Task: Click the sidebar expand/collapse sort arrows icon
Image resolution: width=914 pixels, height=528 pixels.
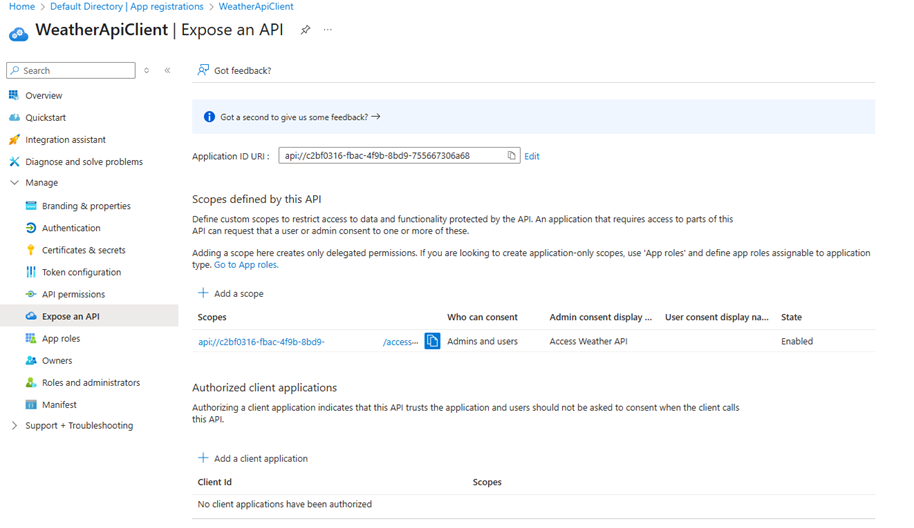Action: click(x=146, y=71)
